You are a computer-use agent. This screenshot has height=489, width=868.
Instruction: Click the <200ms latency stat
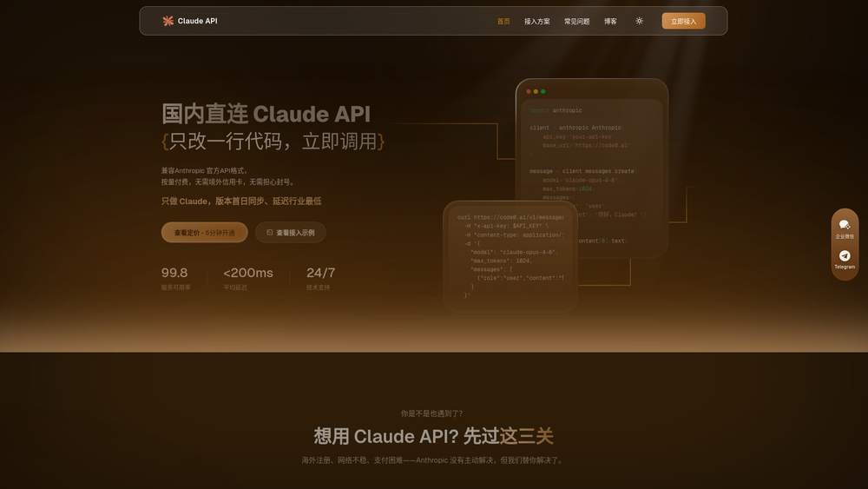[x=248, y=273]
